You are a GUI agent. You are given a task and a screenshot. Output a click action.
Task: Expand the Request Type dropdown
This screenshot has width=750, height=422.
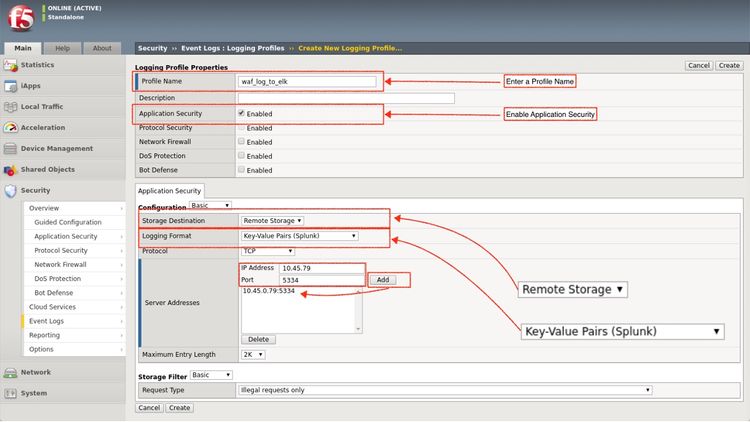(x=445, y=390)
